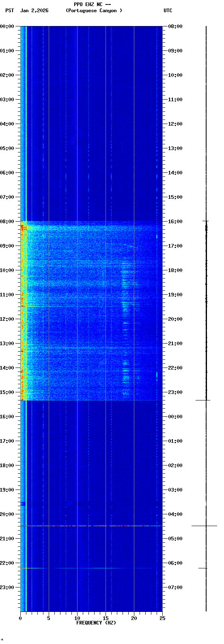The image size is (224, 644).
Task: Click the UTC axis '16:00' label
Action: (x=175, y=222)
